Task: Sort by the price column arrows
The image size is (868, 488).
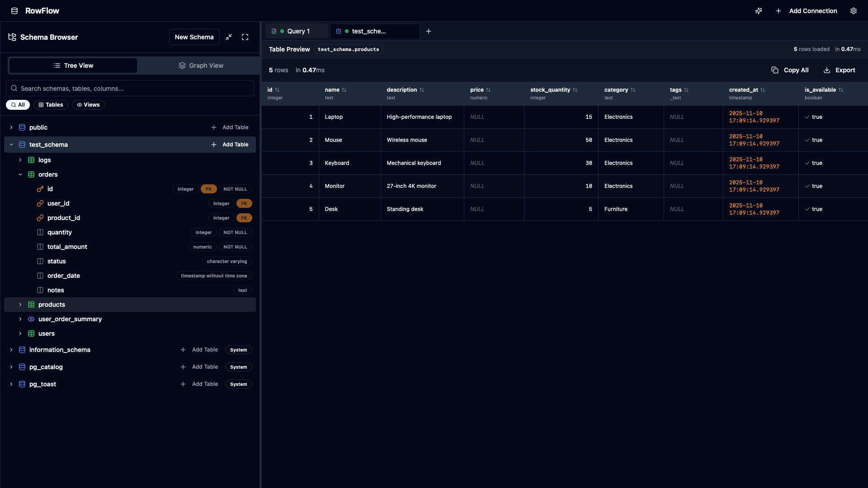Action: coord(488,89)
